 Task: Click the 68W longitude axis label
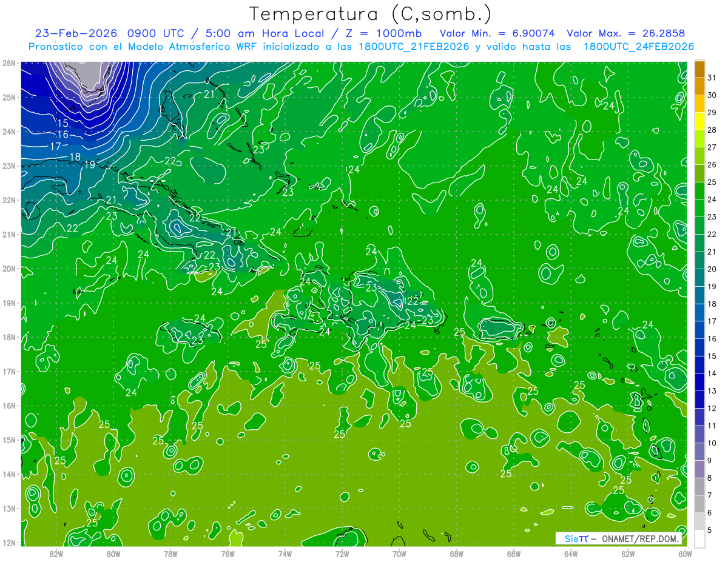tap(456, 554)
